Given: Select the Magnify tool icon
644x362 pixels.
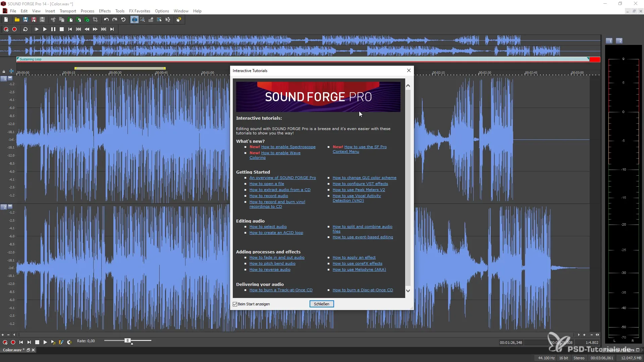Looking at the screenshot, I should coord(143,20).
